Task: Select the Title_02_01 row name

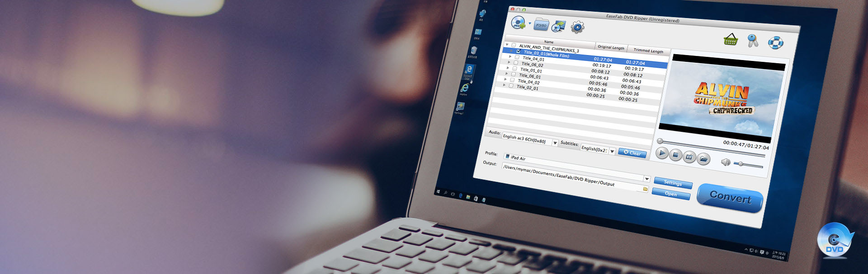Action: coord(528,88)
